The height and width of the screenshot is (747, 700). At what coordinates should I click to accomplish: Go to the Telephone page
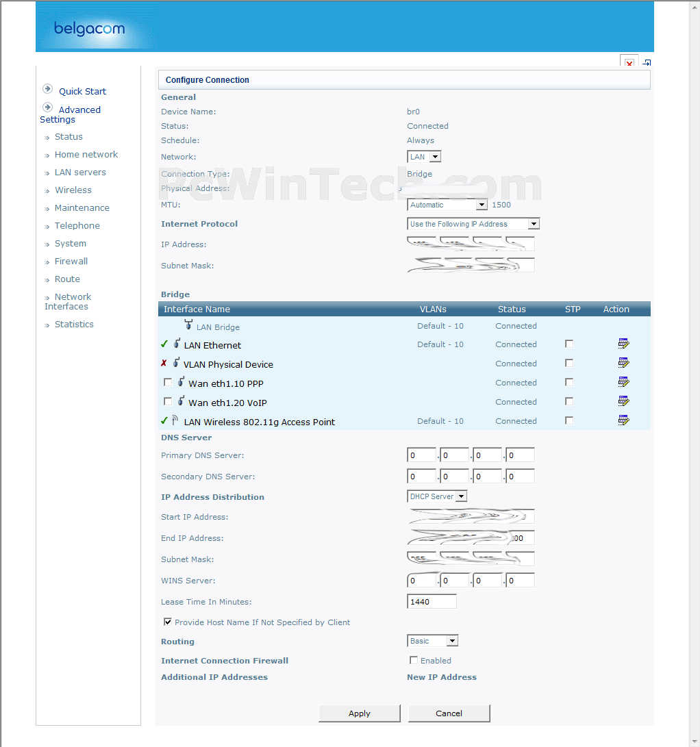point(77,225)
